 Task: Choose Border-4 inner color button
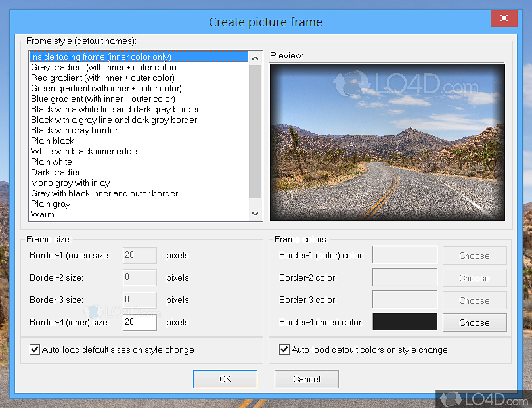474,323
